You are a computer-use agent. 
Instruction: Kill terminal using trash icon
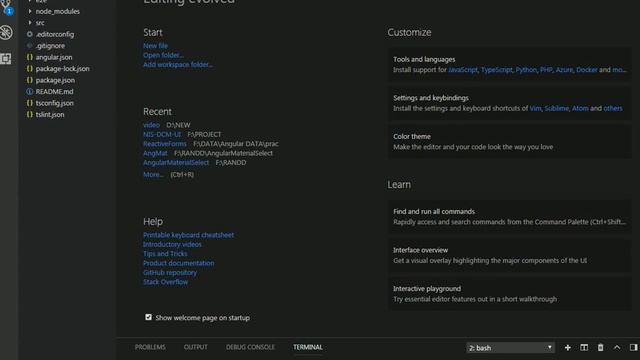(600, 347)
